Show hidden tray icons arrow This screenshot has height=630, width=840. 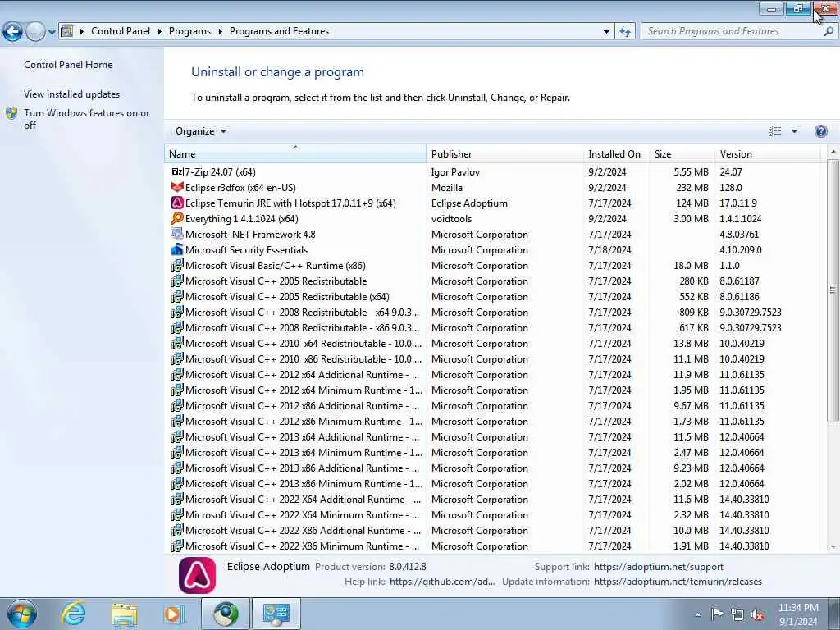coord(697,615)
